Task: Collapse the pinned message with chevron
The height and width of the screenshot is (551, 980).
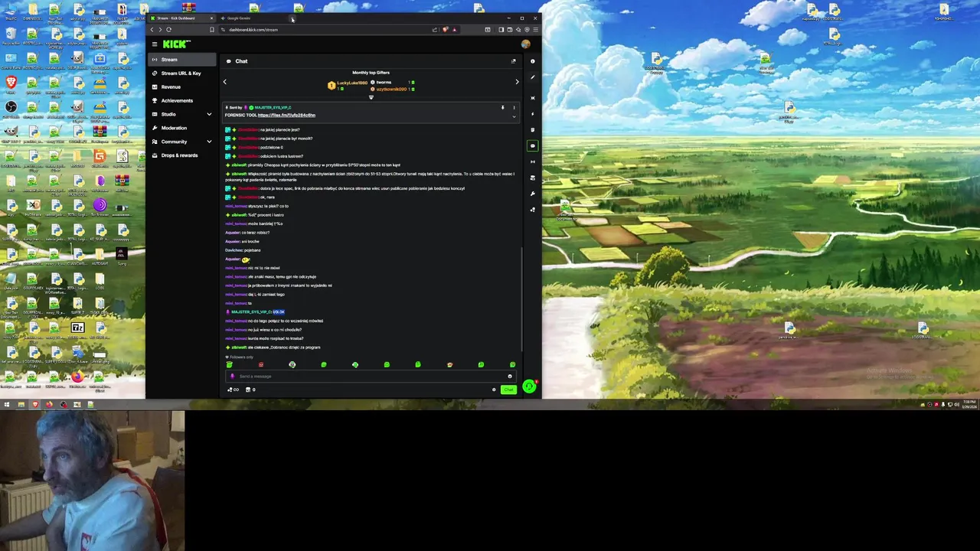Action: point(514,116)
